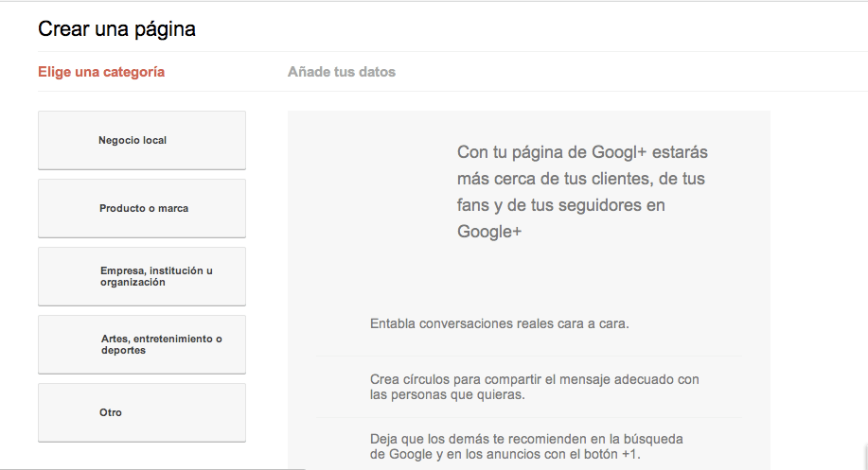Click the Crea círculos para compartir text
The height and width of the screenshot is (470, 868).
coord(534,379)
